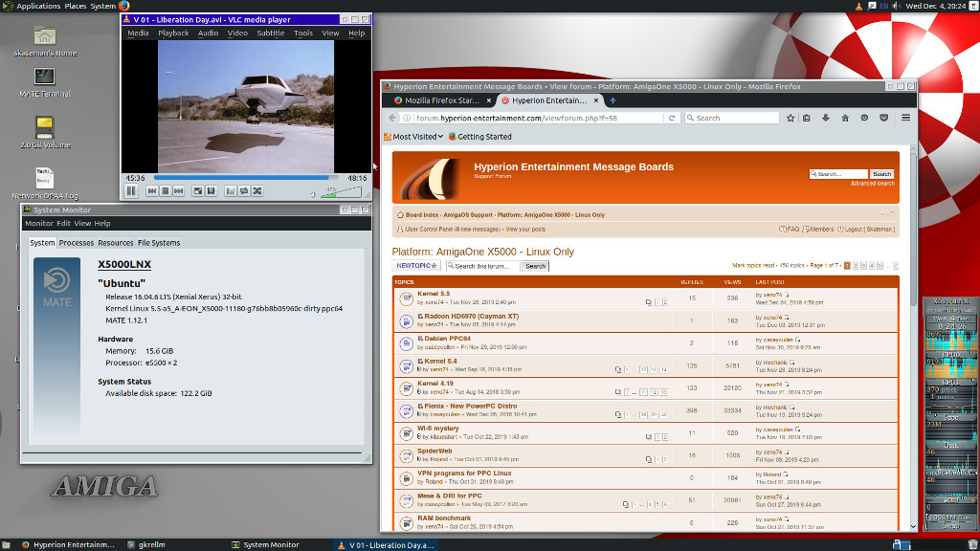Viewport: 980px width, 551px height.
Task: Bookmark this page with the star icon
Action: click(x=791, y=118)
